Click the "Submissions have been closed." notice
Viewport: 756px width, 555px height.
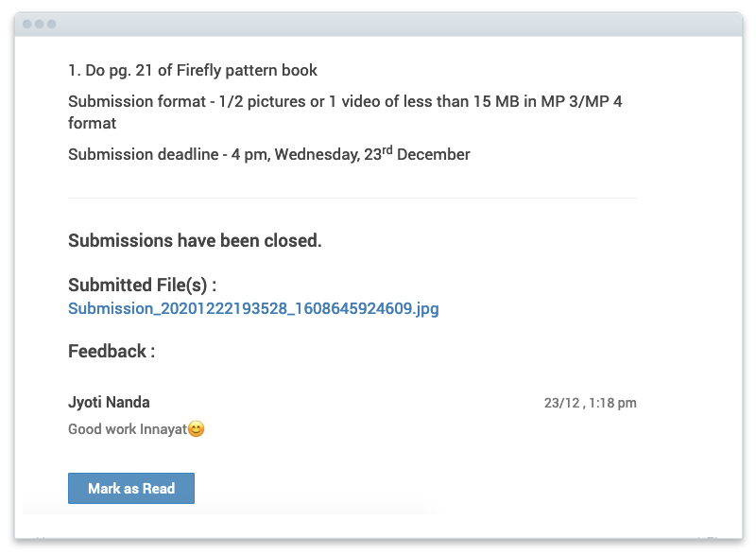(x=195, y=240)
